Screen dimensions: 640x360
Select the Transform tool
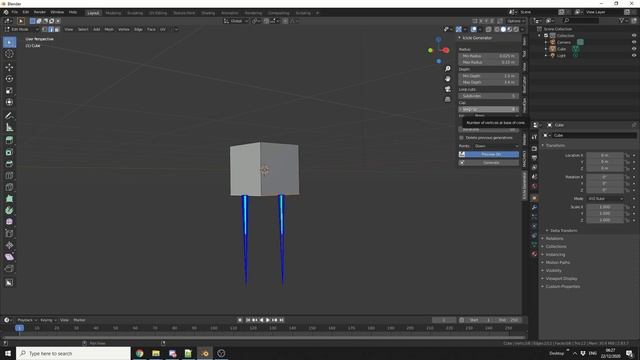pyautogui.click(x=9, y=102)
